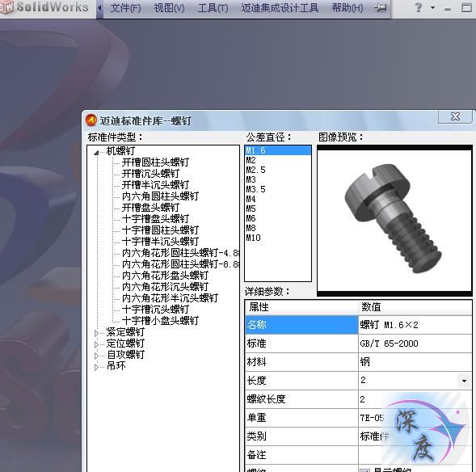Select 内六角花形半沉头螺钉 in the tree

[170, 298]
